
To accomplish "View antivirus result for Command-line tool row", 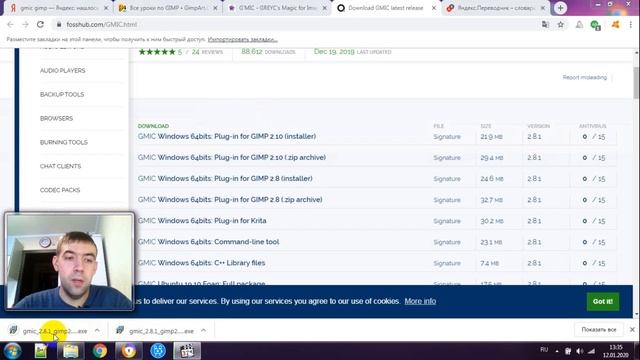I will pos(593,242).
